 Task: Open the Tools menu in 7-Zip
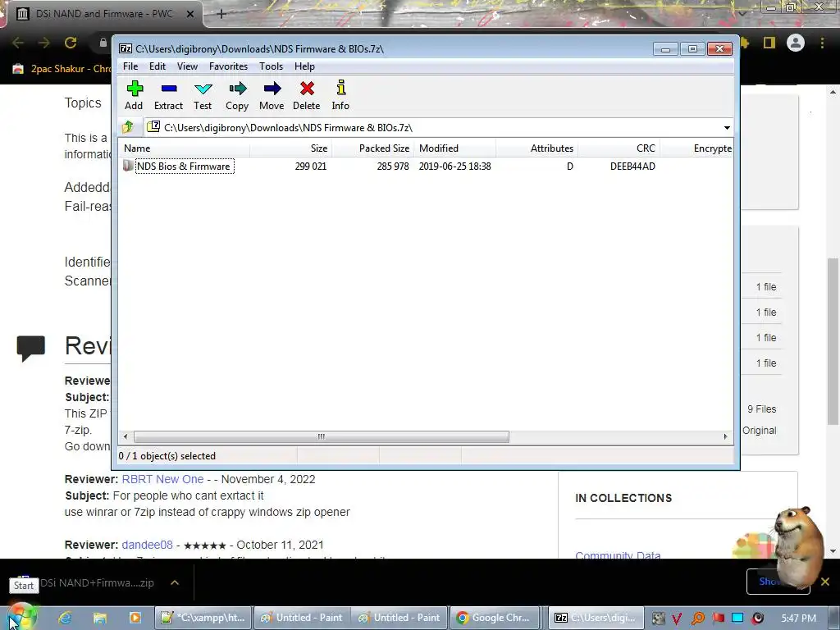[x=271, y=66]
